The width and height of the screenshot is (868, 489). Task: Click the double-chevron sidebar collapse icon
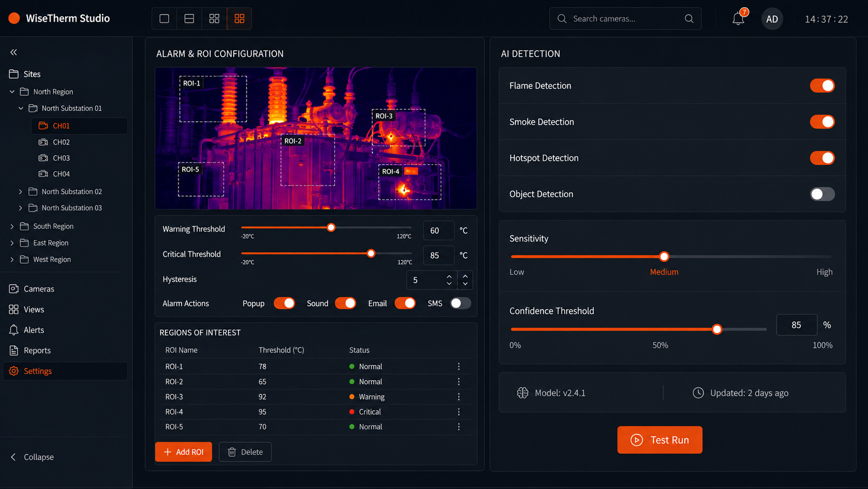(x=13, y=52)
